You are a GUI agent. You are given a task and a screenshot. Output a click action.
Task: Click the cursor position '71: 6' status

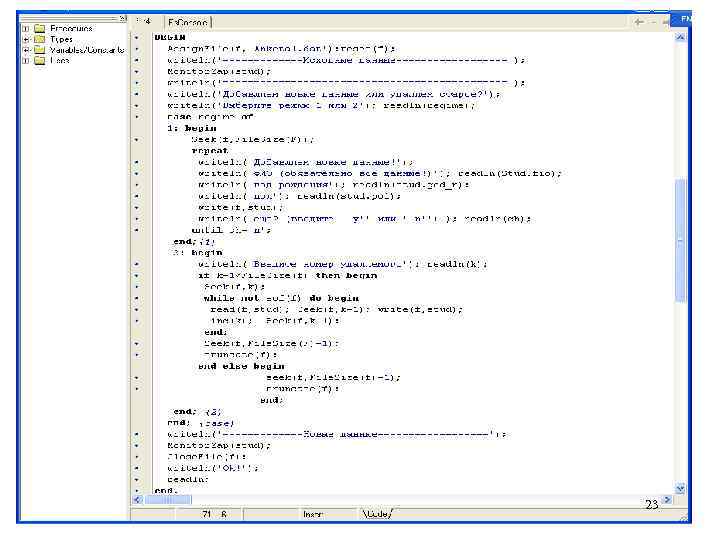[214, 514]
